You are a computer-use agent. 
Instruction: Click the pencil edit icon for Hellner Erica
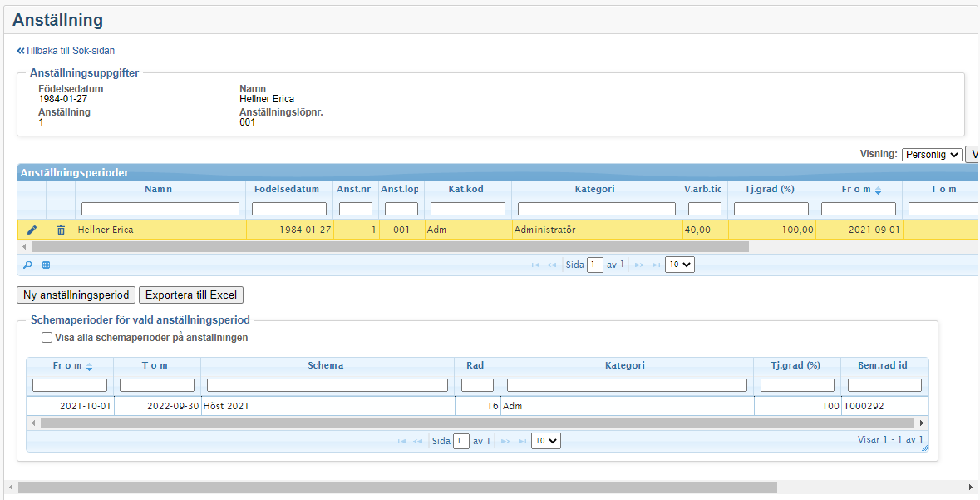[x=32, y=230]
